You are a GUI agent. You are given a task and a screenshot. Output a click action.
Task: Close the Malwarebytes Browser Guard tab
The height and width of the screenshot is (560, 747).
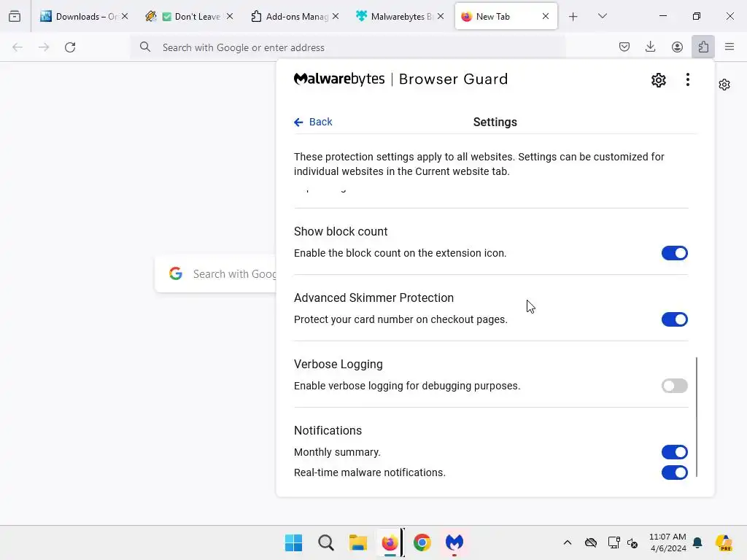pos(441,16)
